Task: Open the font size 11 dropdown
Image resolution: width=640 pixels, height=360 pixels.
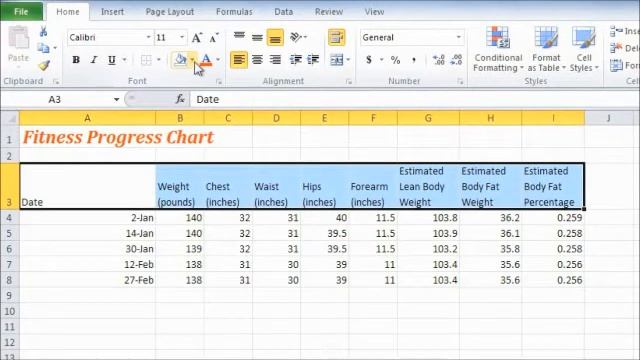Action: point(182,37)
